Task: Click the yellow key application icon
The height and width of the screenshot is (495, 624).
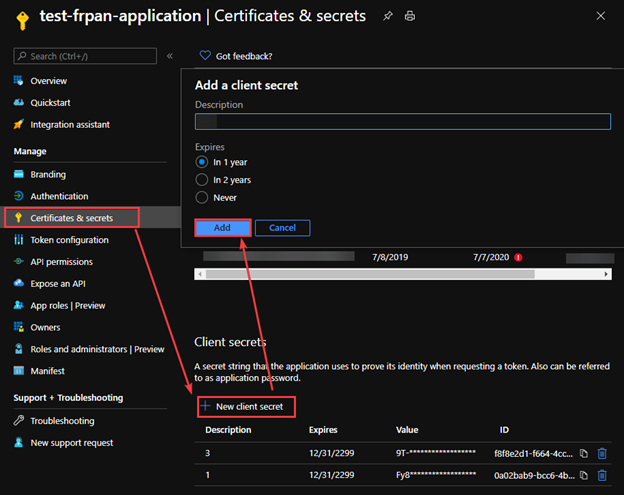Action: click(23, 21)
